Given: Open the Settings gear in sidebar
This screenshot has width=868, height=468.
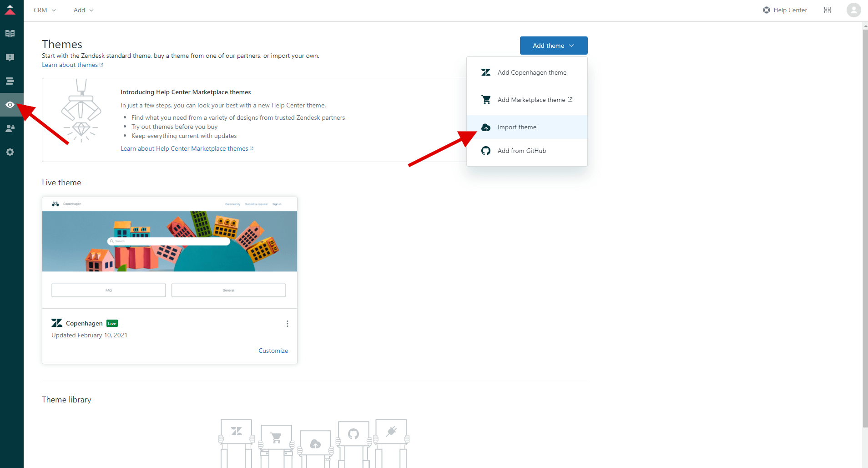Looking at the screenshot, I should coord(10,152).
